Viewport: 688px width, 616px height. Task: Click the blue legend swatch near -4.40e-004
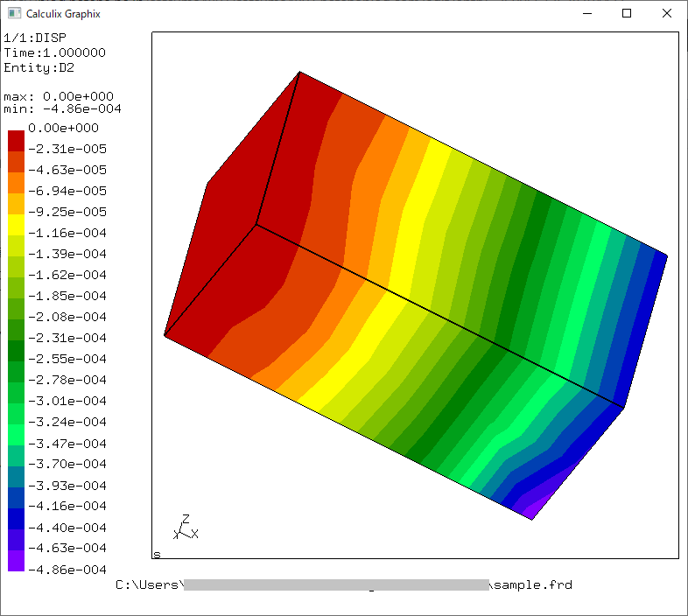click(x=17, y=519)
